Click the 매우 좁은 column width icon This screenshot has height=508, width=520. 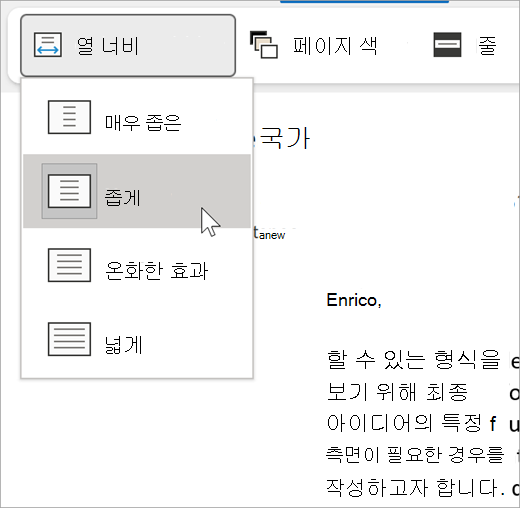(x=69, y=117)
